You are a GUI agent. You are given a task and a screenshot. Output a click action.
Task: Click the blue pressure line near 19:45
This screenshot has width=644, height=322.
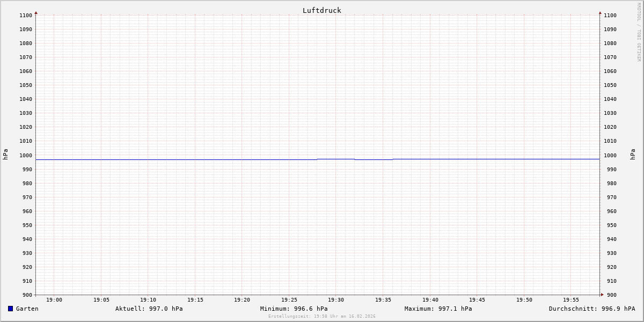[477, 159]
